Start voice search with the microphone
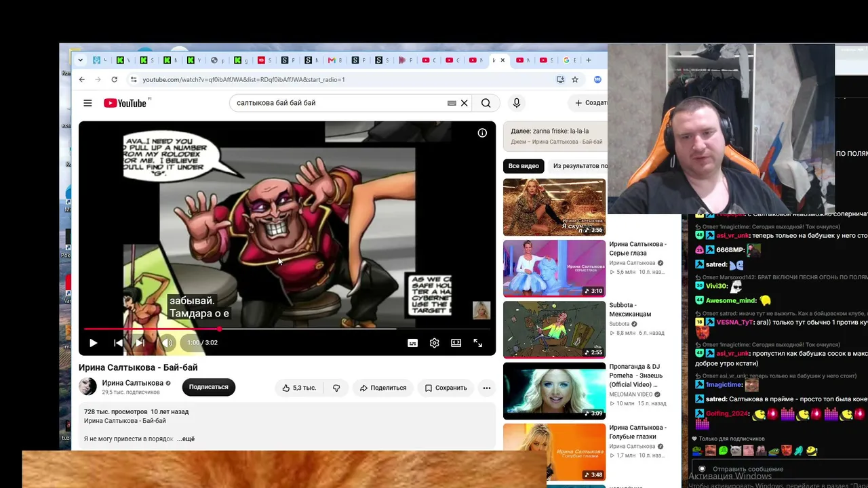 pyautogui.click(x=517, y=103)
